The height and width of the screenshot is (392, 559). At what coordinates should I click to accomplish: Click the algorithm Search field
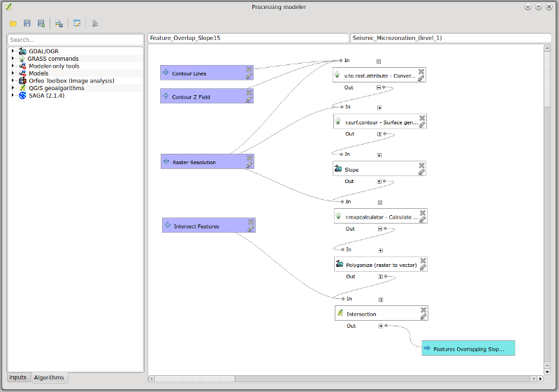[x=75, y=40]
